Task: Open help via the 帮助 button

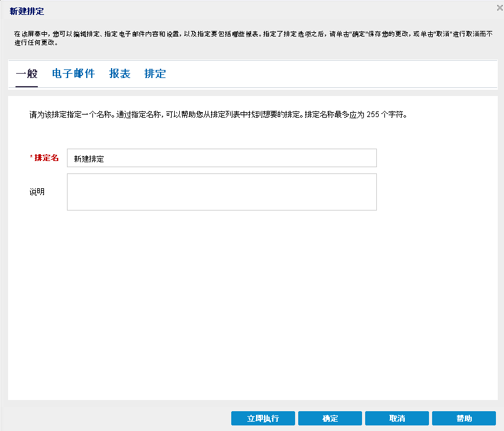Action: (x=464, y=419)
